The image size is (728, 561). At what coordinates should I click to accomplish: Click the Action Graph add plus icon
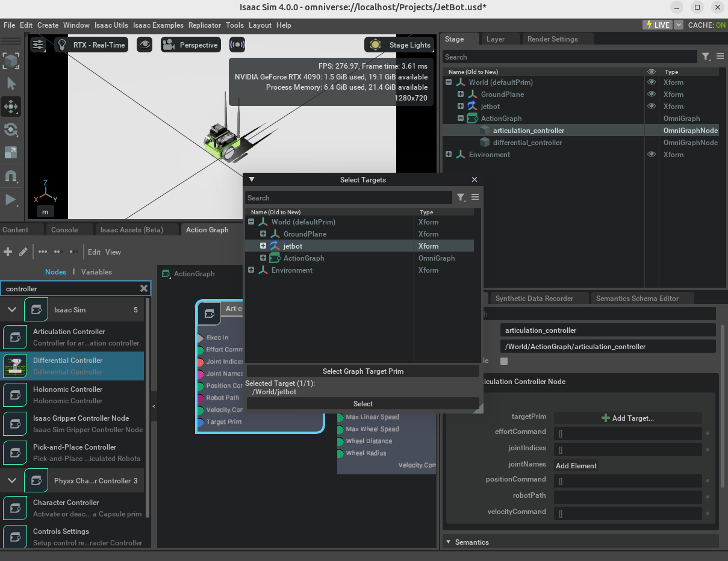click(x=8, y=252)
